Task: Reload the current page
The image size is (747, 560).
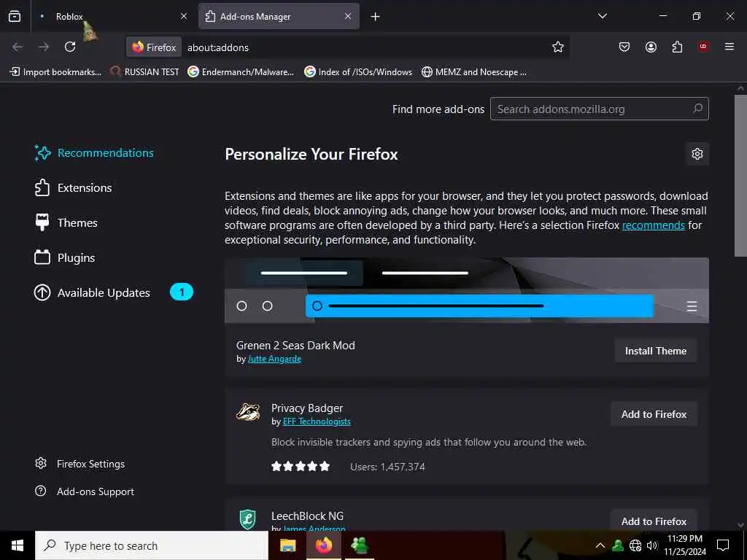Action: [70, 47]
